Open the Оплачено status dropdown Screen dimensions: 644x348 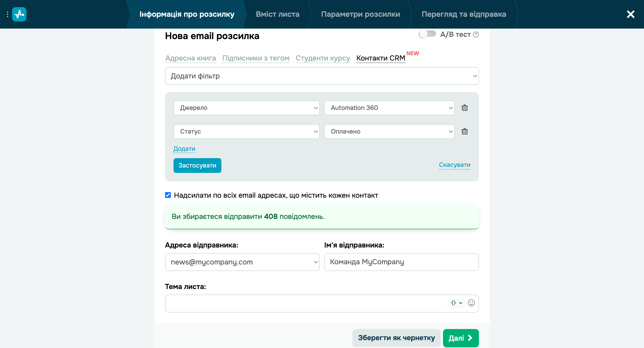click(389, 132)
